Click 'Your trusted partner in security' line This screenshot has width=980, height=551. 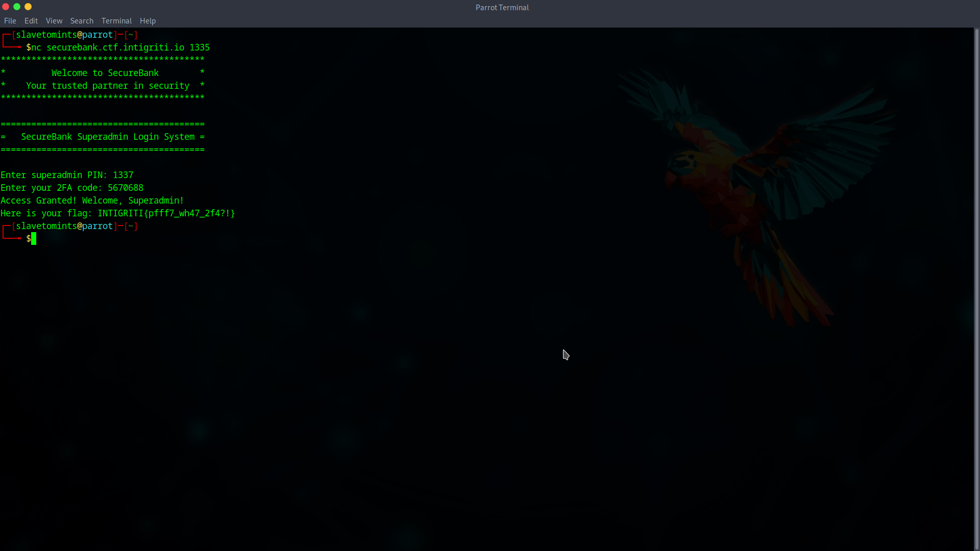[x=108, y=86]
